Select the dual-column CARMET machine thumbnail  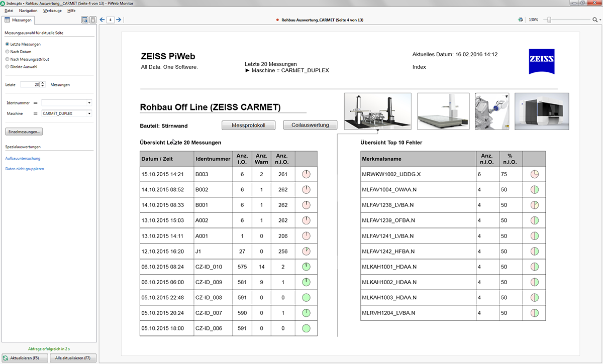click(x=378, y=111)
